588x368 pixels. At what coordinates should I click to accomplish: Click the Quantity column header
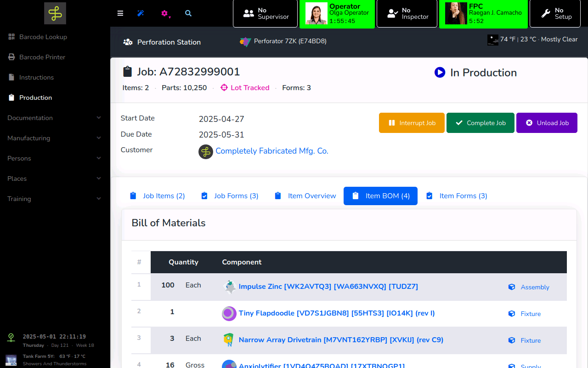[x=183, y=262]
